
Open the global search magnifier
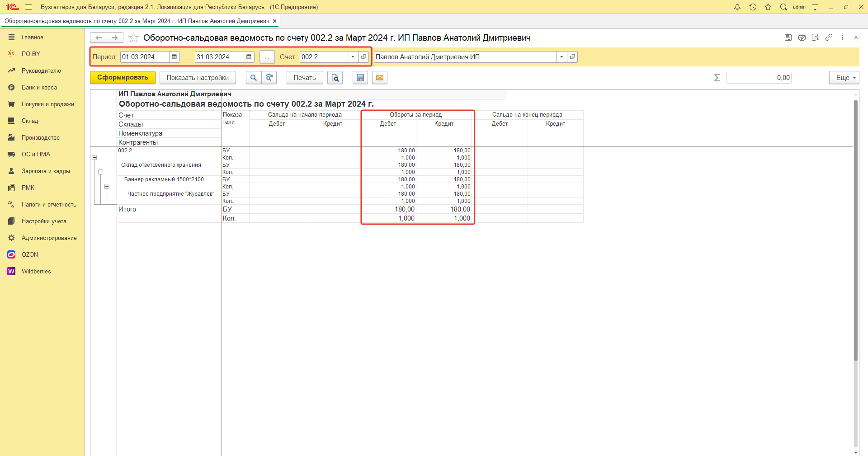[x=783, y=7]
